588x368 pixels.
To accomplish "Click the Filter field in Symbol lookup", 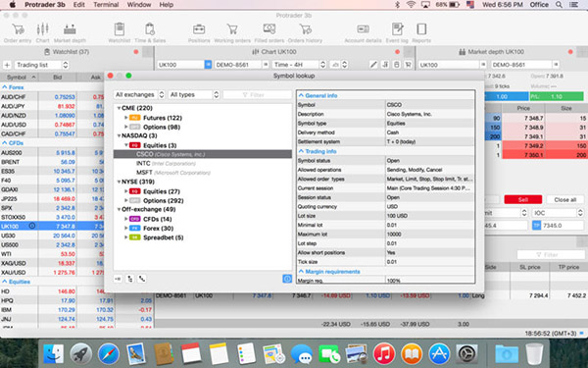I will [x=257, y=94].
